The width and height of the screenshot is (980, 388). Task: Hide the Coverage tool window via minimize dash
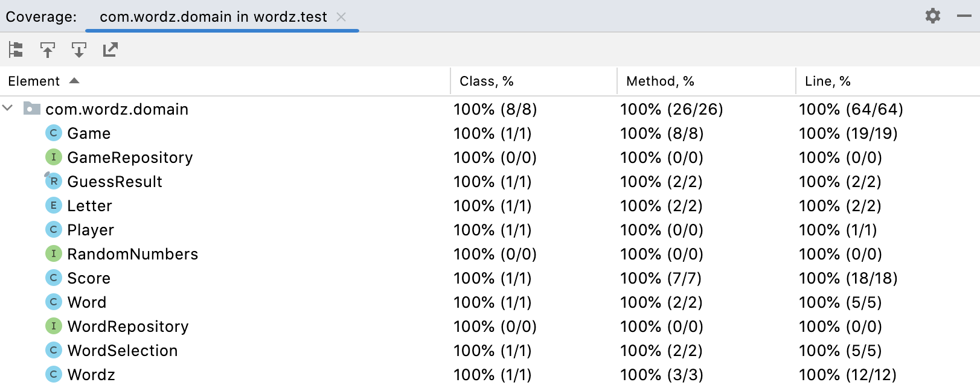tap(964, 16)
